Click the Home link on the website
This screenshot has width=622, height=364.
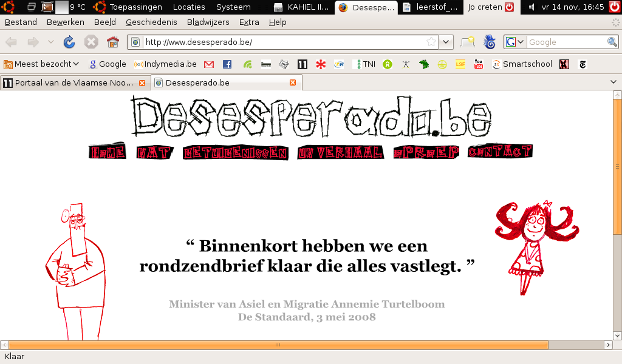tap(108, 151)
